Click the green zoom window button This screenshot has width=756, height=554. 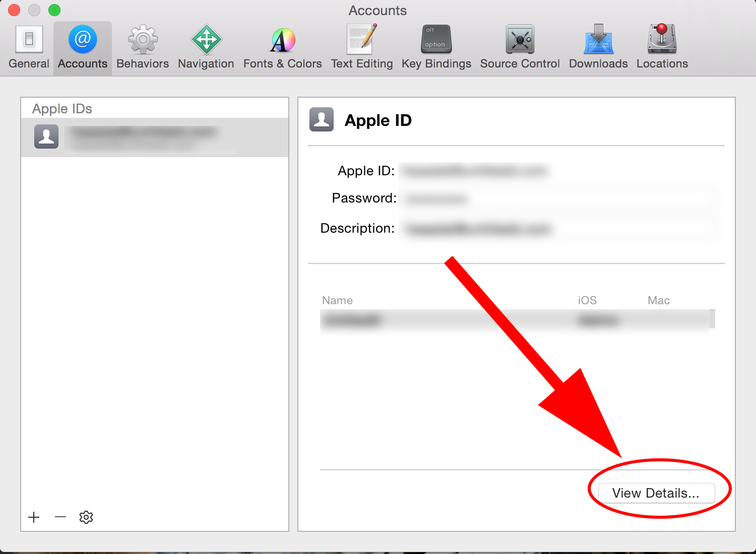(x=54, y=10)
